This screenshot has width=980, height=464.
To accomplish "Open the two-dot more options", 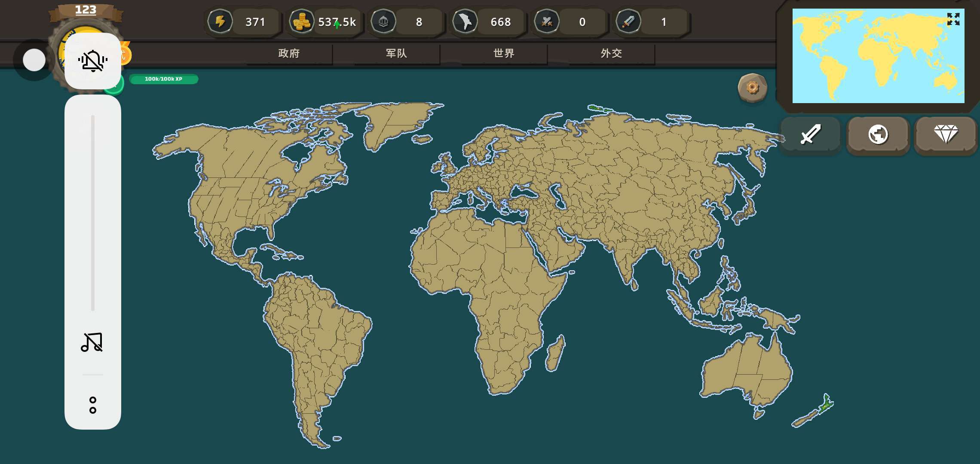I will click(92, 405).
